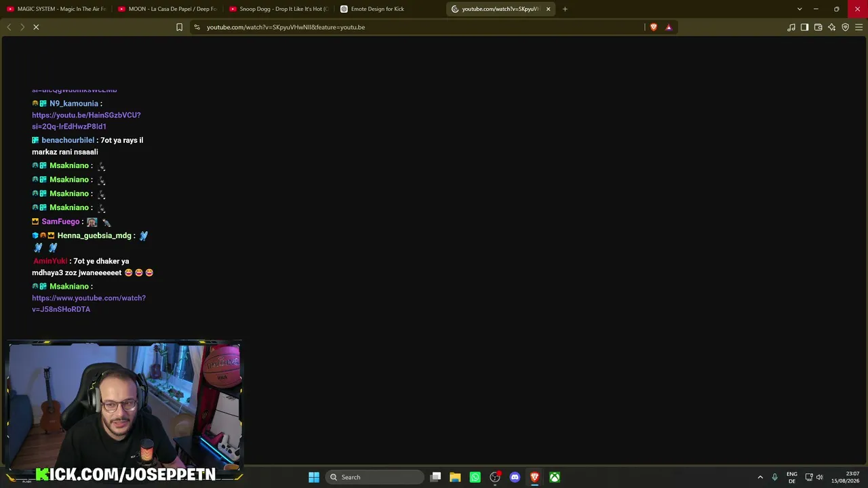Screen dimensions: 868x488
Task: Open N9_kamounia's youtu.be link
Action: point(86,121)
